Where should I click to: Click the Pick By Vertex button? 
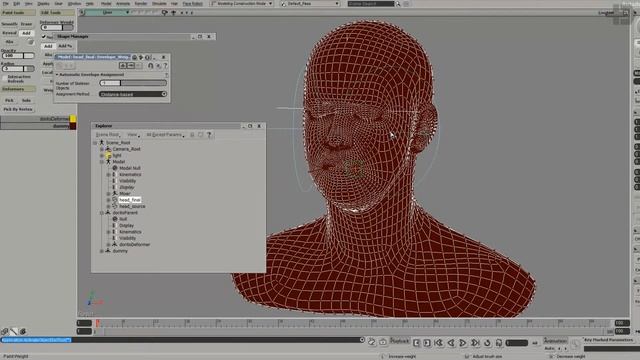[x=18, y=109]
